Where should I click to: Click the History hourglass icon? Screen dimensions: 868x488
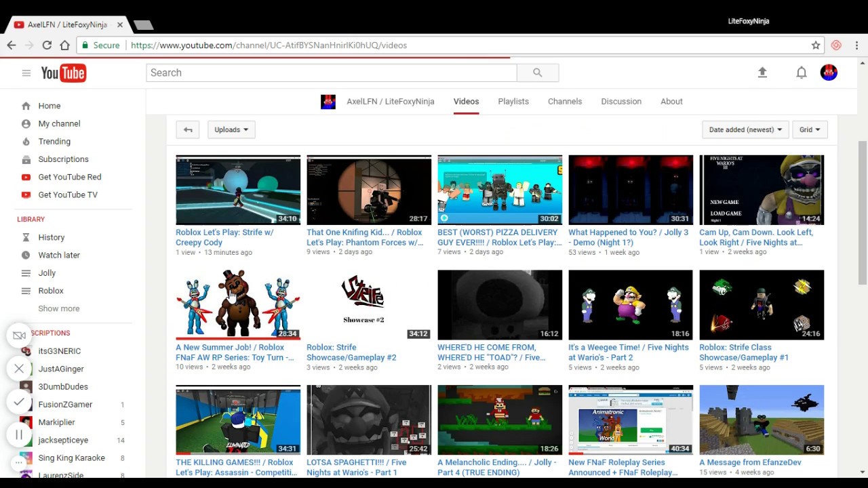(26, 237)
